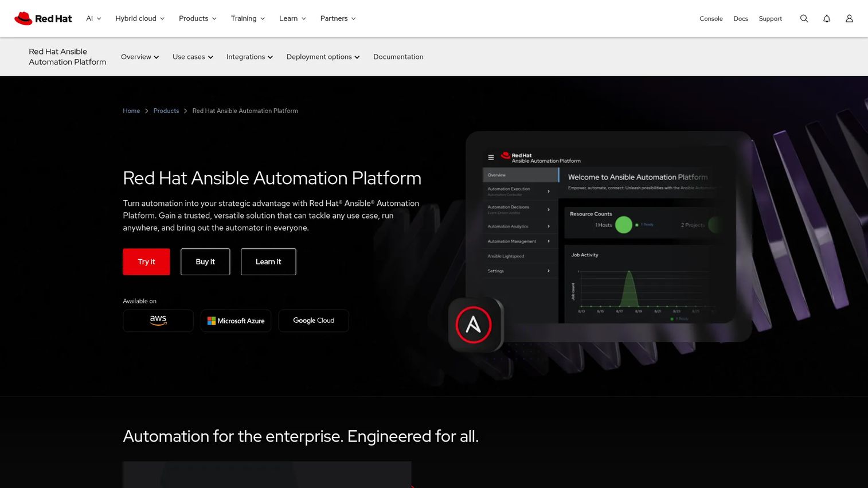
Task: Open notifications bell icon
Action: point(827,18)
